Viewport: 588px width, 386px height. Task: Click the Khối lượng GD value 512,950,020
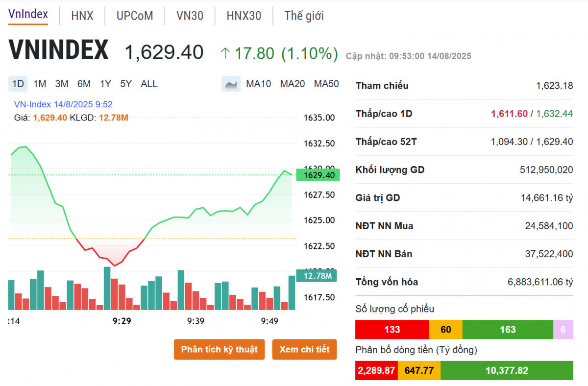[x=546, y=170]
